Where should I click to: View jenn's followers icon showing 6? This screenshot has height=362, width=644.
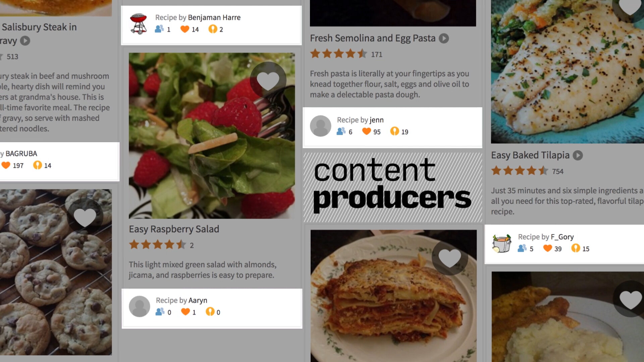click(x=341, y=131)
